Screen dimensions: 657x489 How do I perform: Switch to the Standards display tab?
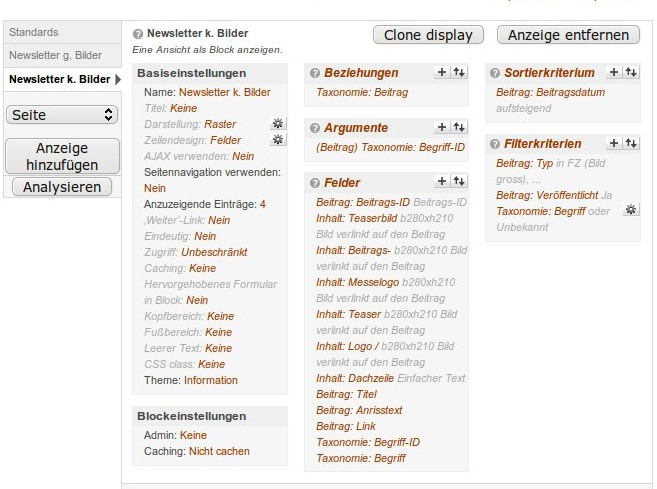(x=34, y=33)
